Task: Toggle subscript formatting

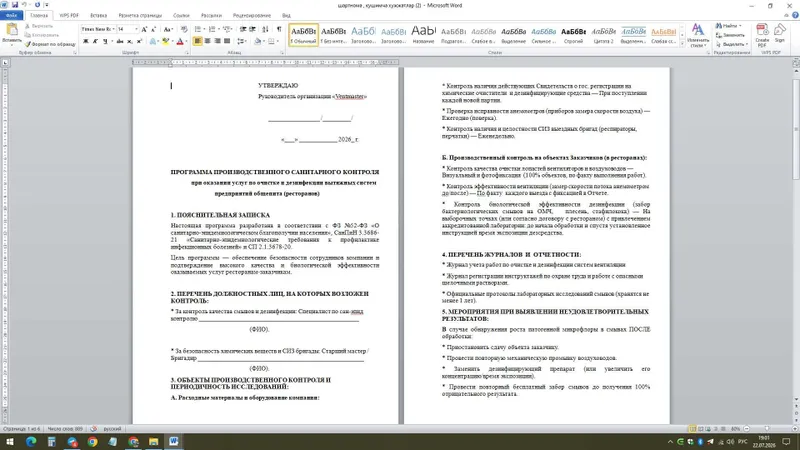Action: tap(130, 41)
